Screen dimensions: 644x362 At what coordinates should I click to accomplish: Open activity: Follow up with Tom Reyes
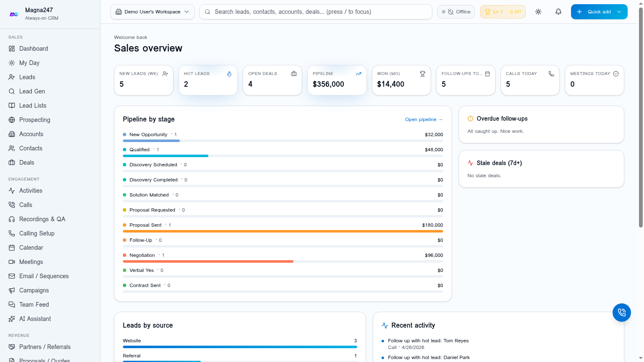click(x=428, y=341)
